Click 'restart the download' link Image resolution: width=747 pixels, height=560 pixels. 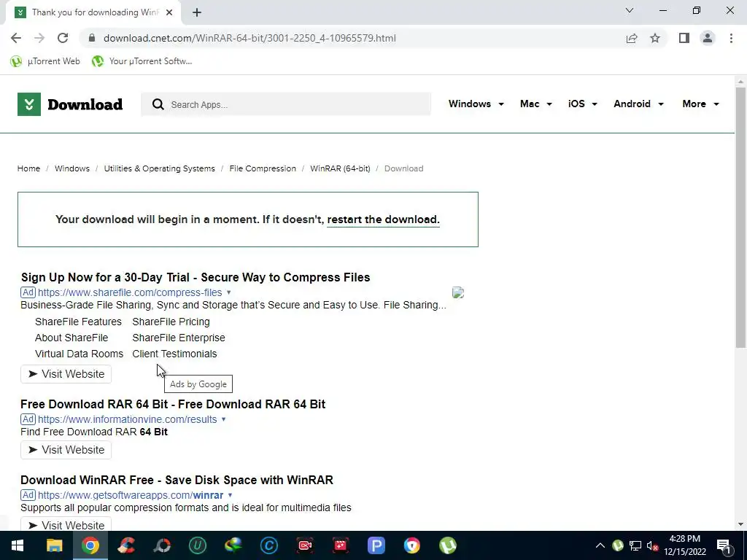tap(383, 219)
